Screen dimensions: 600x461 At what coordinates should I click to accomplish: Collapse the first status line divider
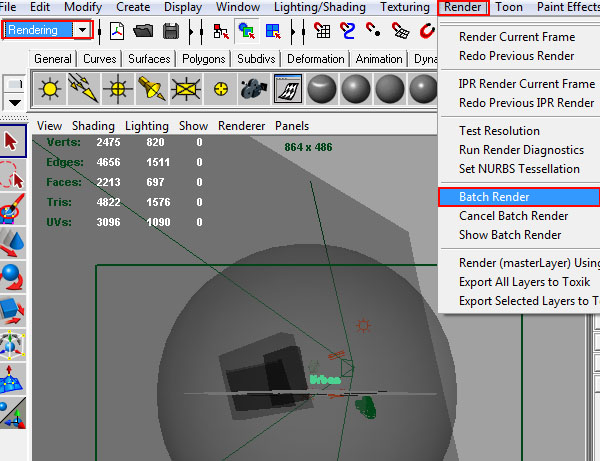pyautogui.click(x=99, y=31)
